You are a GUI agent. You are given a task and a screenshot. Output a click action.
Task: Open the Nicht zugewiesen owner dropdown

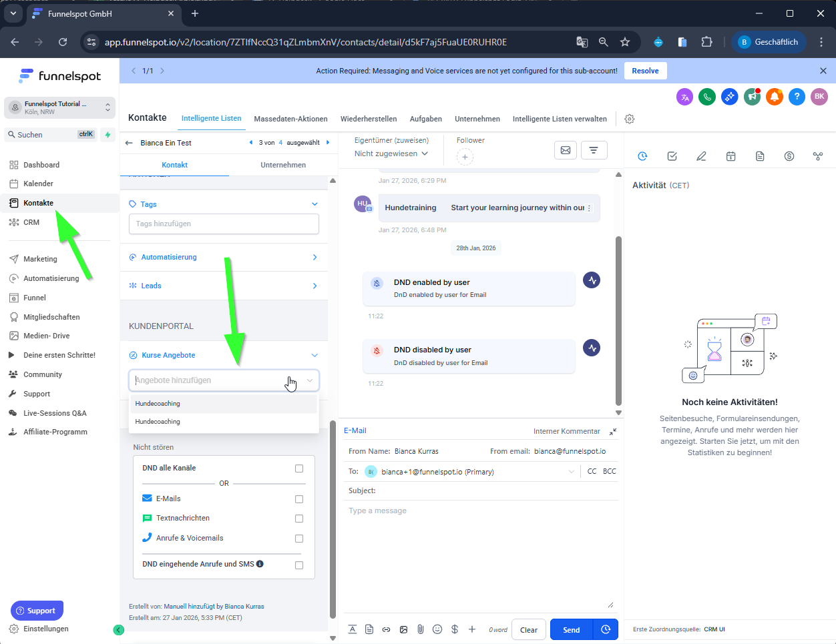391,153
